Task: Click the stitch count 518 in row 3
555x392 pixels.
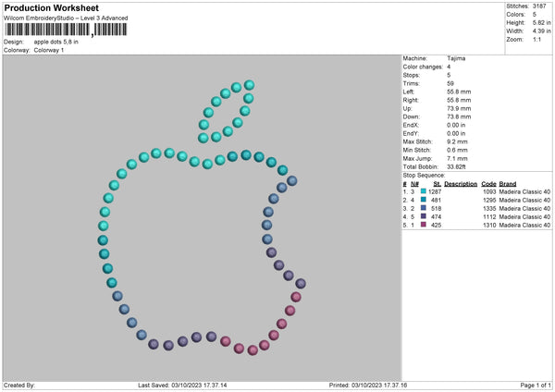Action: (436, 208)
